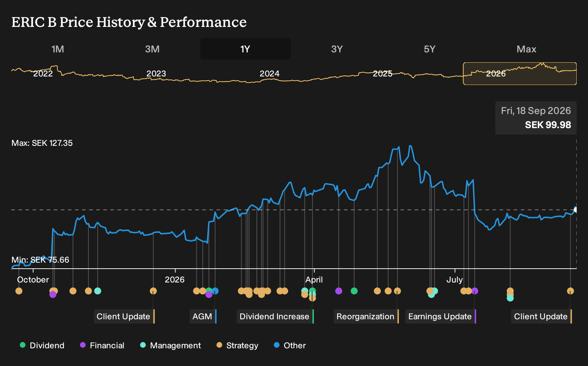Select the 3Y time range tab

coord(337,49)
